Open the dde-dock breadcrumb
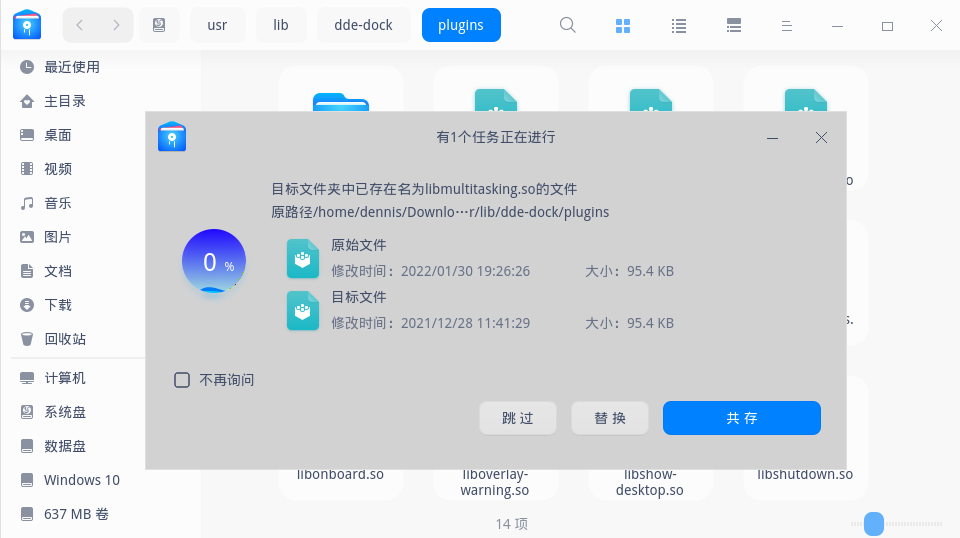 pyautogui.click(x=363, y=25)
